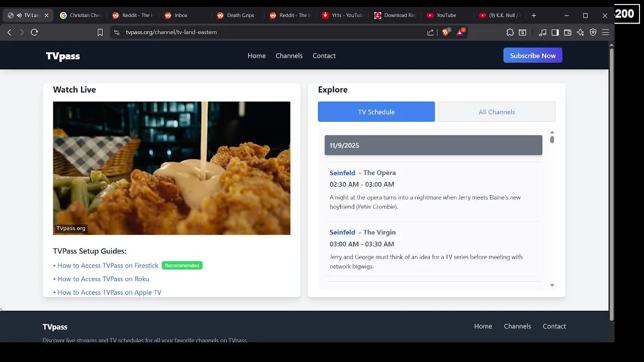Click the TVpass logo in header
Screen dimensions: 644x362
[63, 56]
